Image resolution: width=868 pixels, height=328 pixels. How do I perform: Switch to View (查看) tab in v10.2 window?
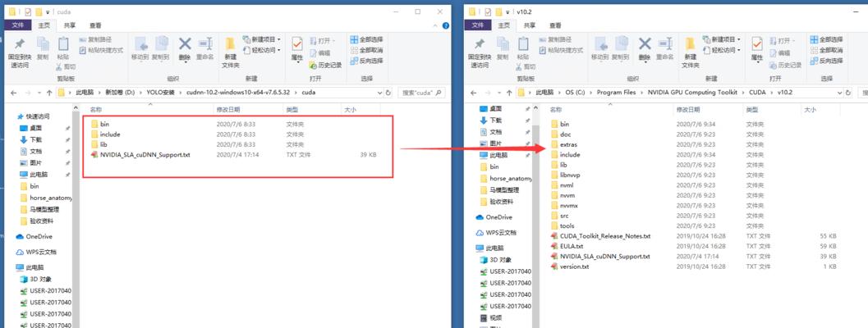(x=555, y=25)
